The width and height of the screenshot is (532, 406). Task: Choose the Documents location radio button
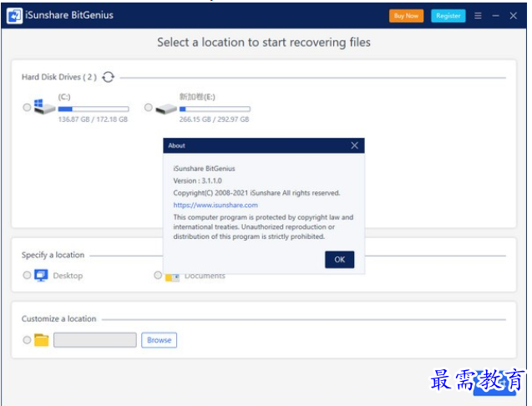point(158,275)
